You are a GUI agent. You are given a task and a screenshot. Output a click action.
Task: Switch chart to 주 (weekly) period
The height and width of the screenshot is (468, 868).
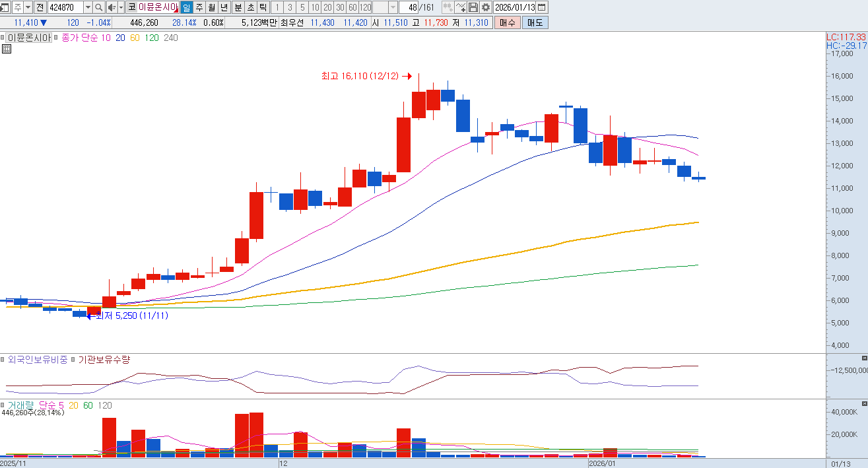click(199, 7)
